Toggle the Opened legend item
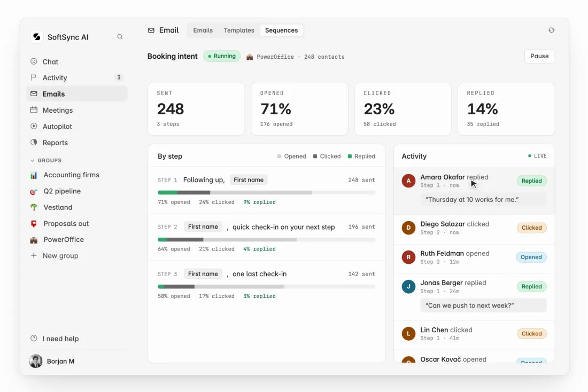This screenshot has height=392, width=588. coord(291,156)
